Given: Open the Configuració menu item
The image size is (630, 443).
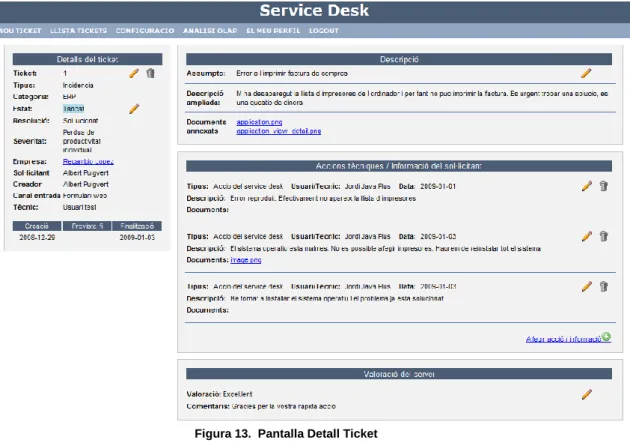Looking at the screenshot, I should tap(145, 31).
